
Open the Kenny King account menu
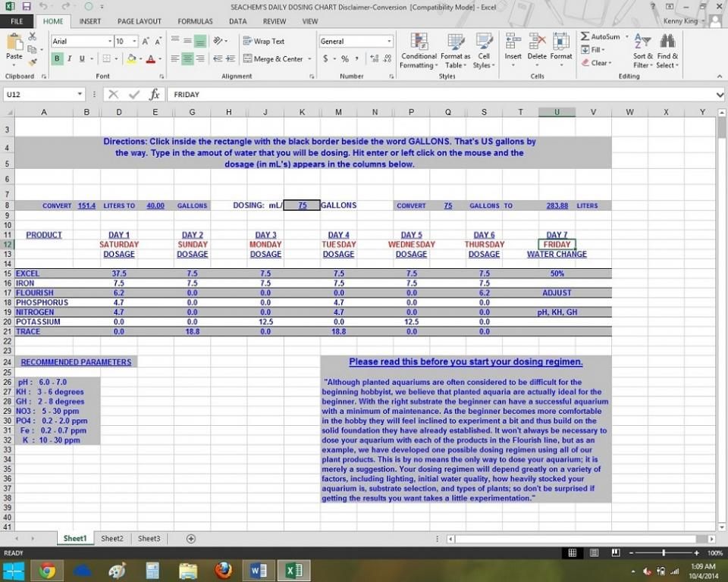click(x=683, y=21)
